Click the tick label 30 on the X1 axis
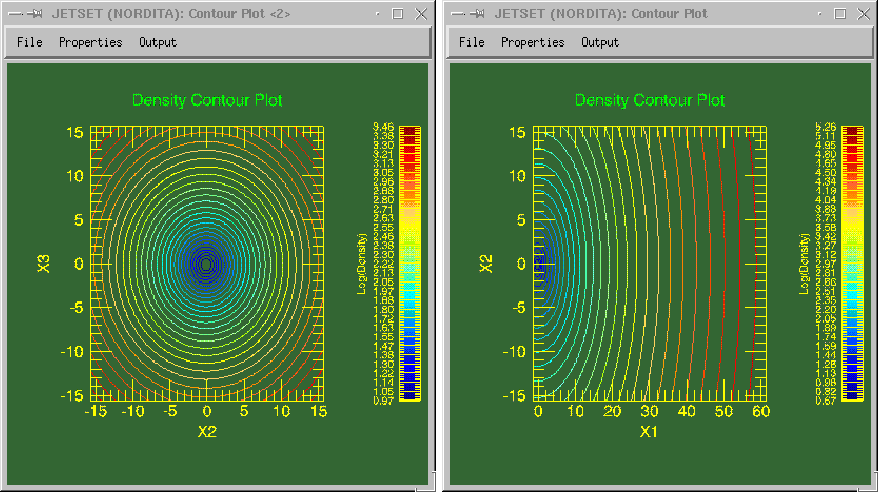The height and width of the screenshot is (492, 878). tap(650, 411)
